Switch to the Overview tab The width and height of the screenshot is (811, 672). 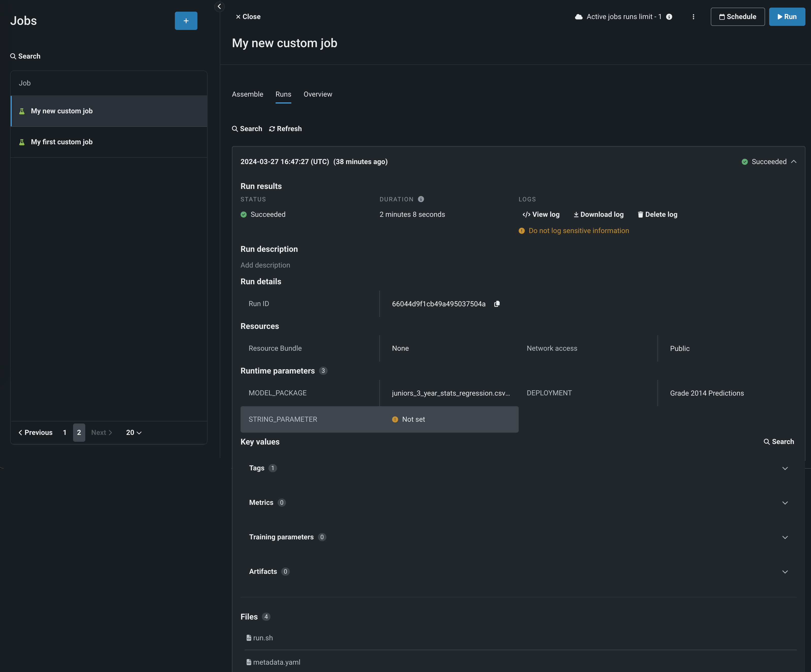[317, 94]
